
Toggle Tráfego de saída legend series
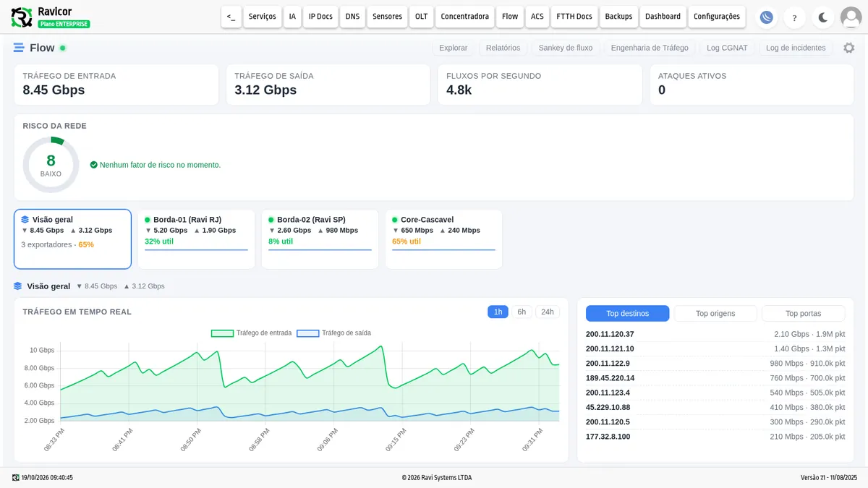click(333, 333)
